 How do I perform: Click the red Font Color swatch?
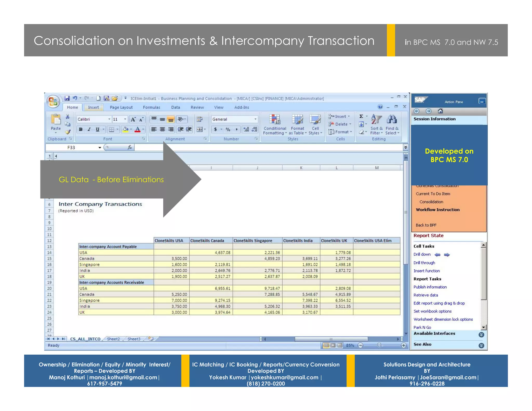pos(138,129)
